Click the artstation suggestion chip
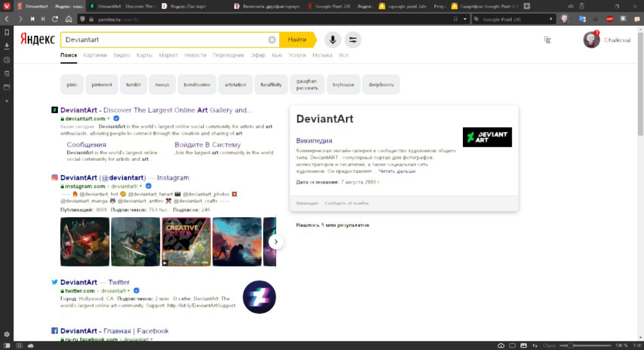The image size is (644, 350). click(x=235, y=84)
